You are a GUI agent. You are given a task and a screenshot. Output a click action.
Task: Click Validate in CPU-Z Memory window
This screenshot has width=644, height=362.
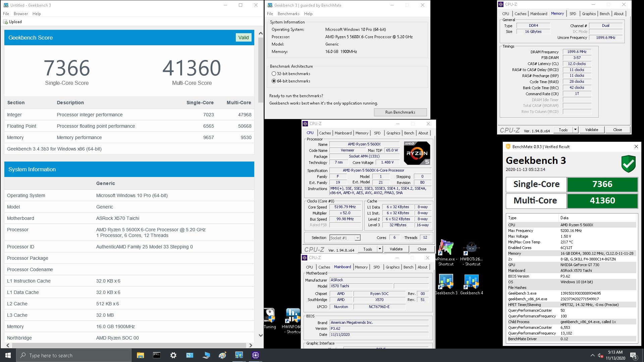point(592,130)
